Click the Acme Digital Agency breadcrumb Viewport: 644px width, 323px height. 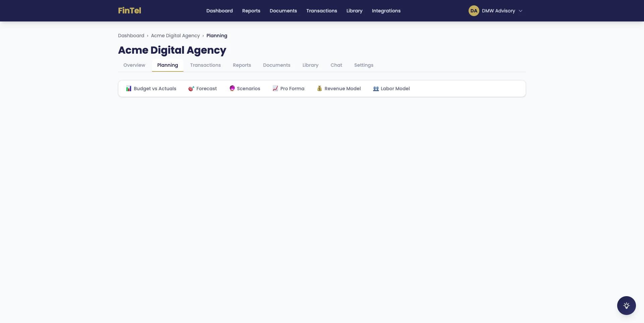point(175,36)
